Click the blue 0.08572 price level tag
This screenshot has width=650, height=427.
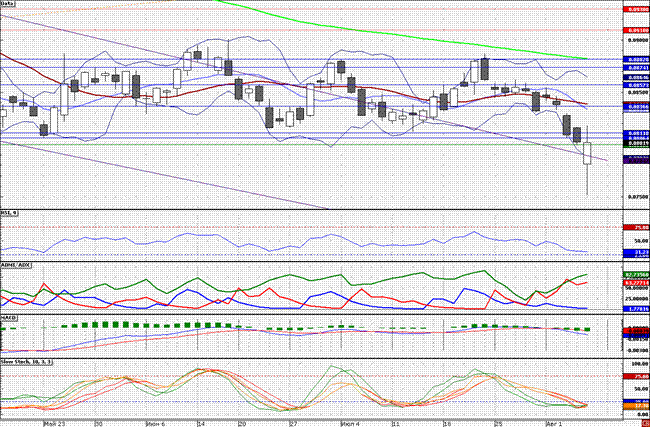pyautogui.click(x=637, y=85)
